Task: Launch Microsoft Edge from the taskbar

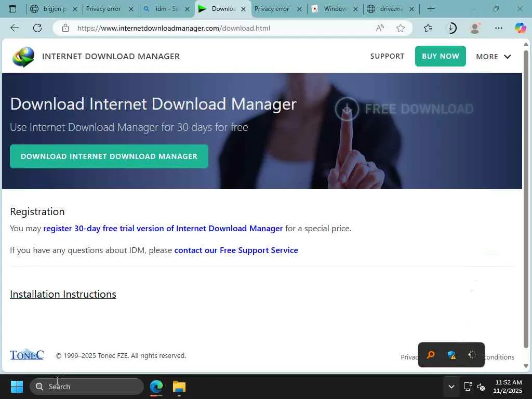Action: click(x=156, y=387)
